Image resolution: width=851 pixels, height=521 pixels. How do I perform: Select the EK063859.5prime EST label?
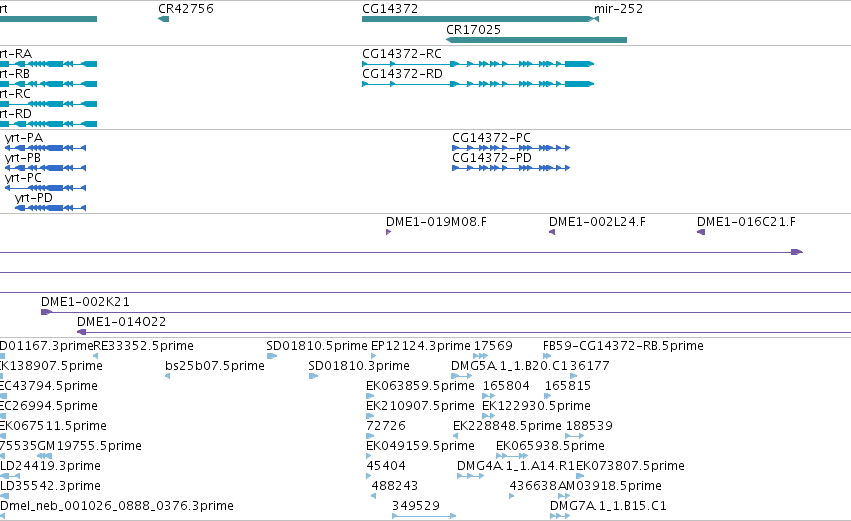[420, 386]
